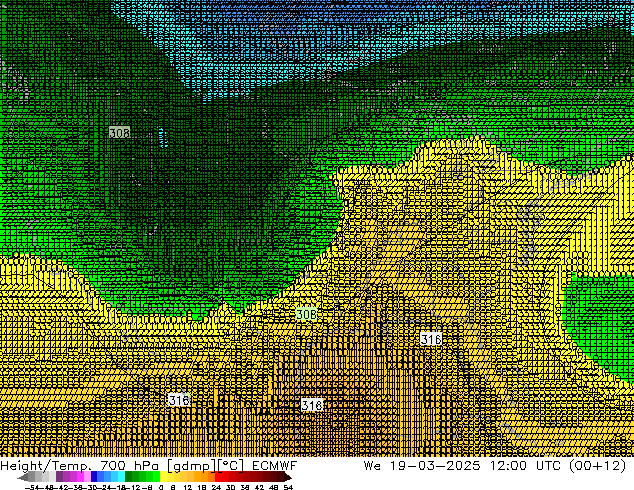Click the '[°C]' unit text

(x=231, y=466)
